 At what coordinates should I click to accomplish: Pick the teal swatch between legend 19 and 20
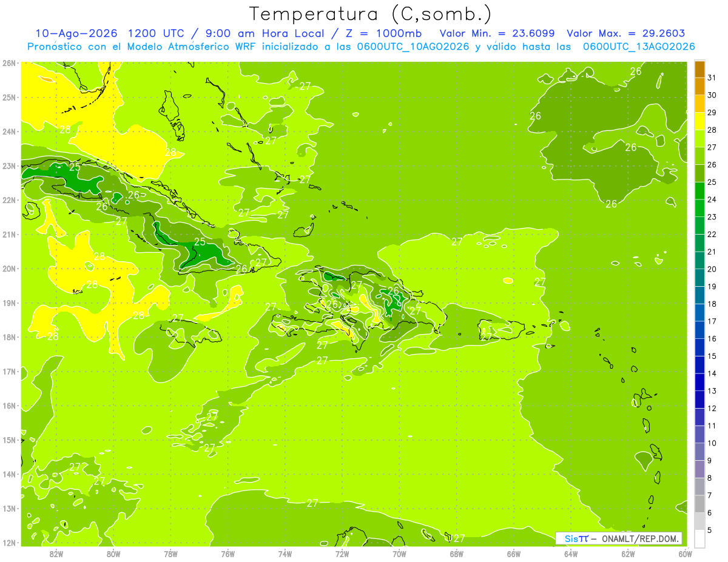(x=699, y=278)
